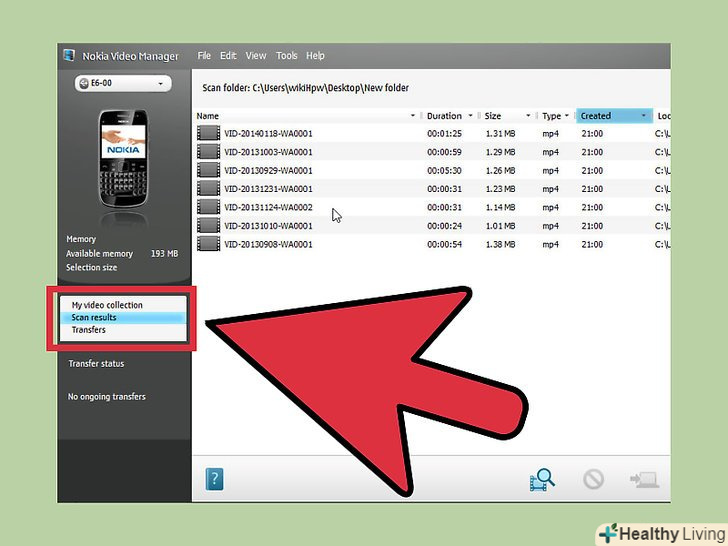The height and width of the screenshot is (546, 728).
Task: Click film icon of VID-20140118-WA0001
Action: 208,133
